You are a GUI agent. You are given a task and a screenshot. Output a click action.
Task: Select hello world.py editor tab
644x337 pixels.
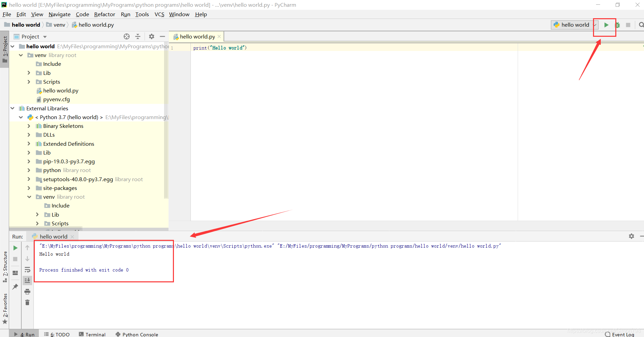[197, 36]
